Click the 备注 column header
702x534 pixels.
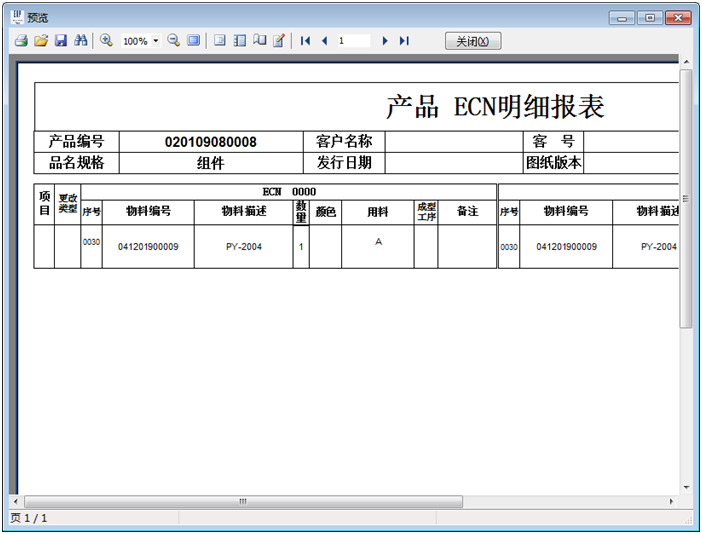pos(467,211)
